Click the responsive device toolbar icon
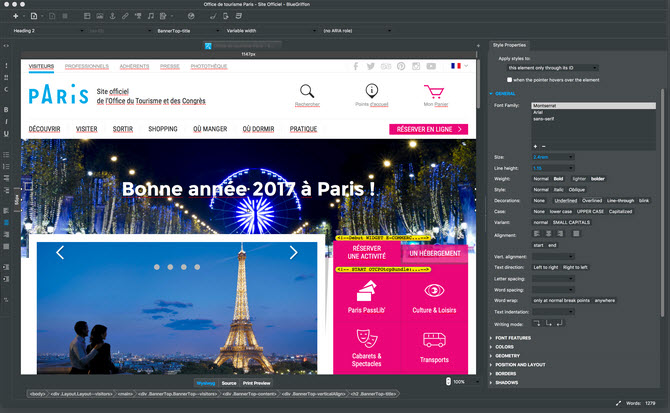 point(226,16)
